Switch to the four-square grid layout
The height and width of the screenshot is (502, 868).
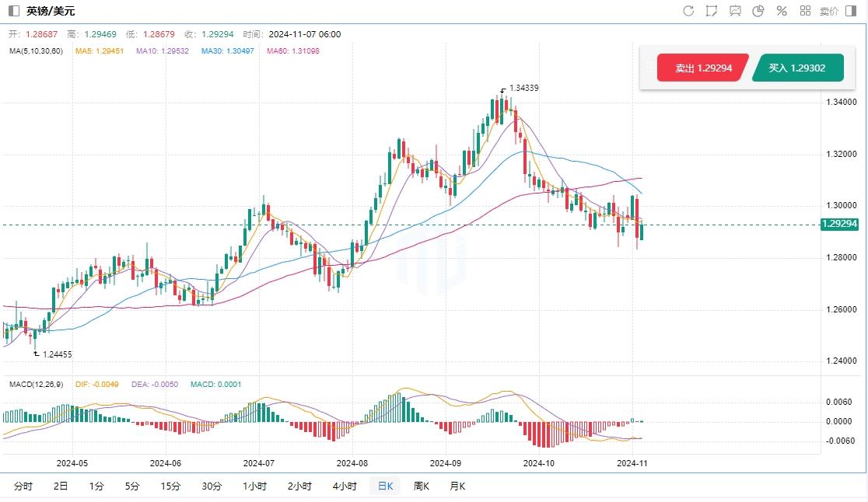(x=805, y=11)
